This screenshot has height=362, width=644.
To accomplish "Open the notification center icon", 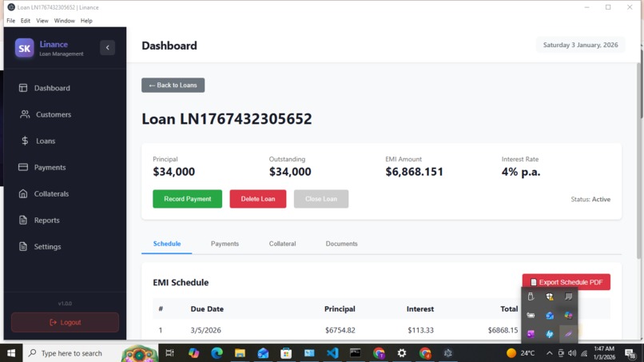I will (x=630, y=353).
